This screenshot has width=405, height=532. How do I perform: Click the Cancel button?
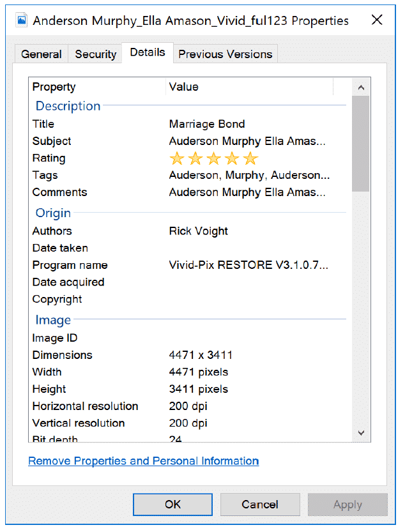coord(260,505)
